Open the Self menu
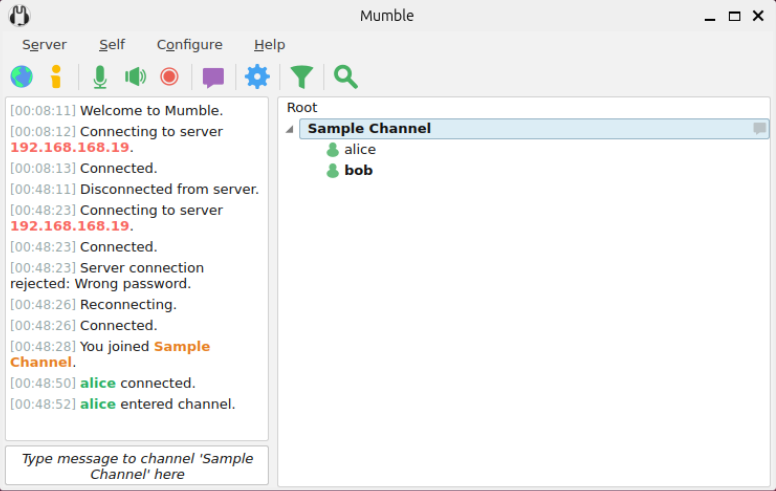Image resolution: width=776 pixels, height=491 pixels. tap(112, 45)
